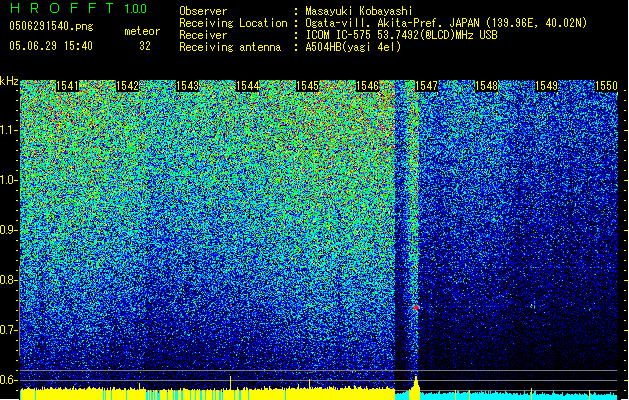Click the HROFFT 1.0.0 title text
Image resolution: width=629 pixels, height=400 pixels.
coord(79,8)
